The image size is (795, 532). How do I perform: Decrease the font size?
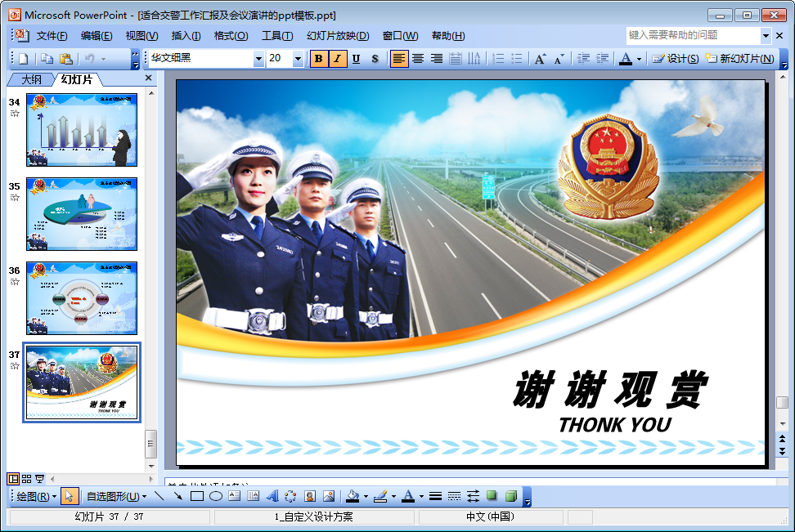pyautogui.click(x=559, y=59)
